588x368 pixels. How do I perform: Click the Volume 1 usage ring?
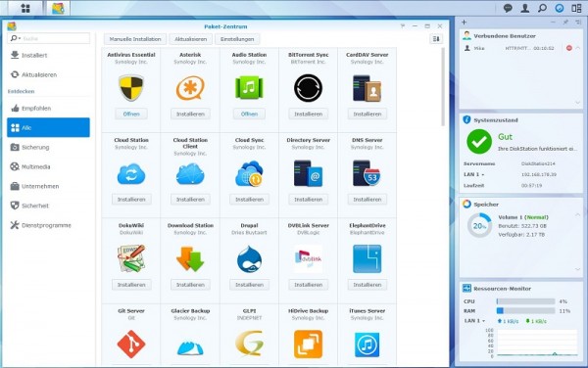[x=479, y=226]
